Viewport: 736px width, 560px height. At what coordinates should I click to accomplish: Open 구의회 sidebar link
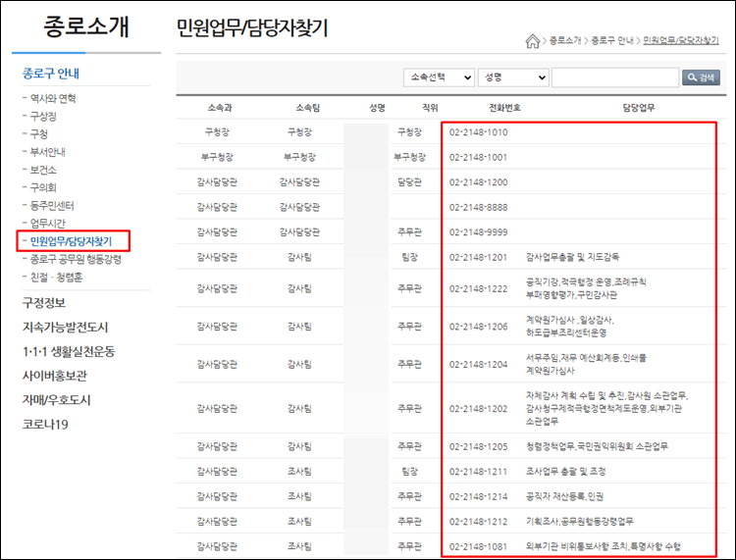(43, 187)
